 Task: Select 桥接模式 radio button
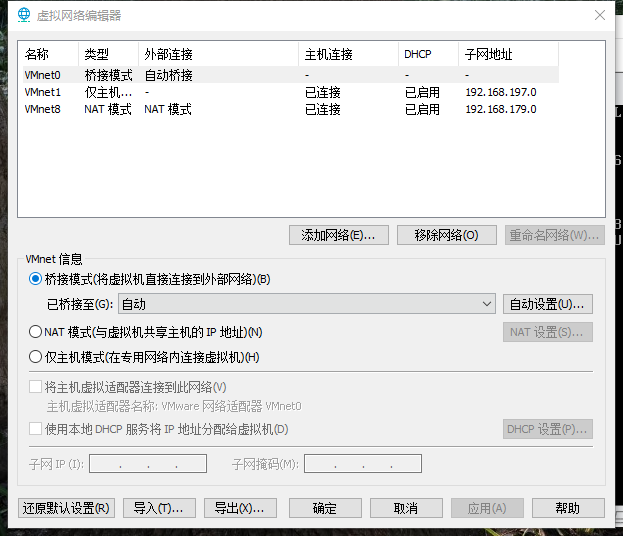(x=35, y=279)
